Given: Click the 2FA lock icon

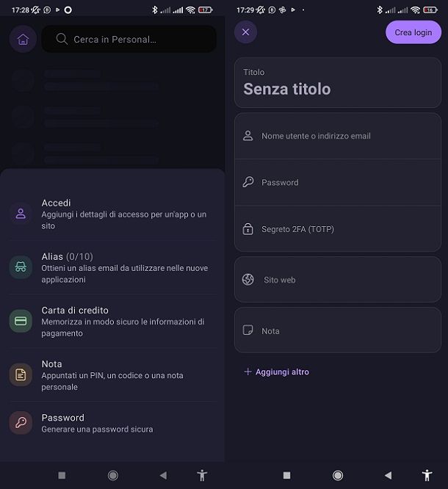Looking at the screenshot, I should (248, 229).
